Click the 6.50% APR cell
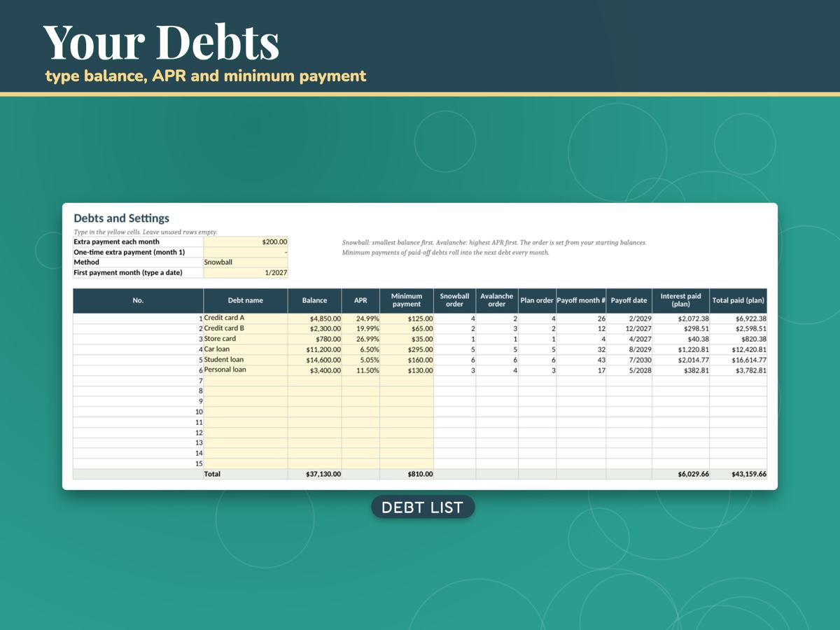This screenshot has height=630, width=840. tap(360, 349)
